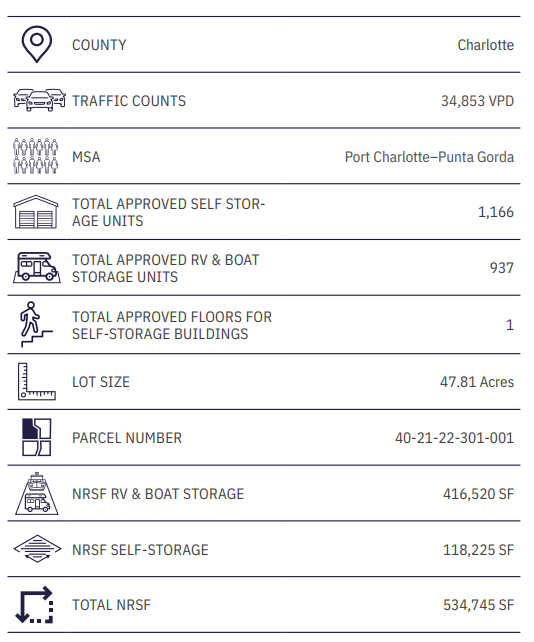
Task: Select the person climbing stairs icon
Action: [35, 324]
